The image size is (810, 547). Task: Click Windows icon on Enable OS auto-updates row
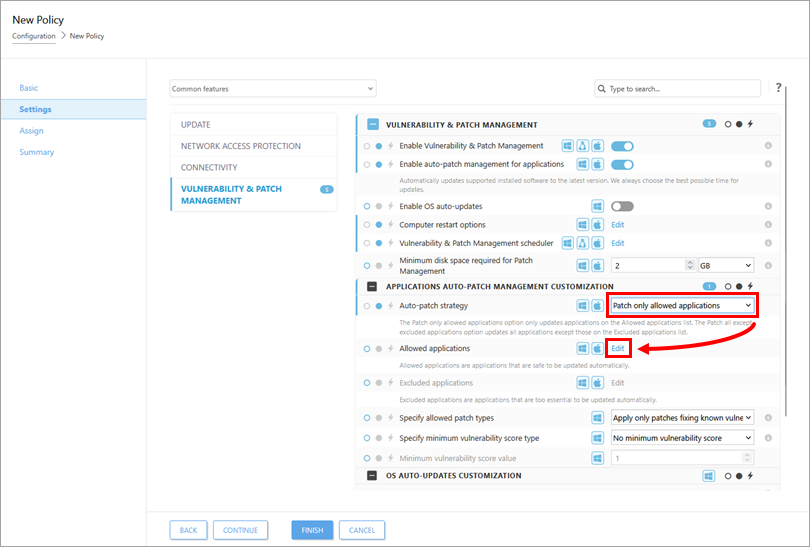pyautogui.click(x=596, y=206)
